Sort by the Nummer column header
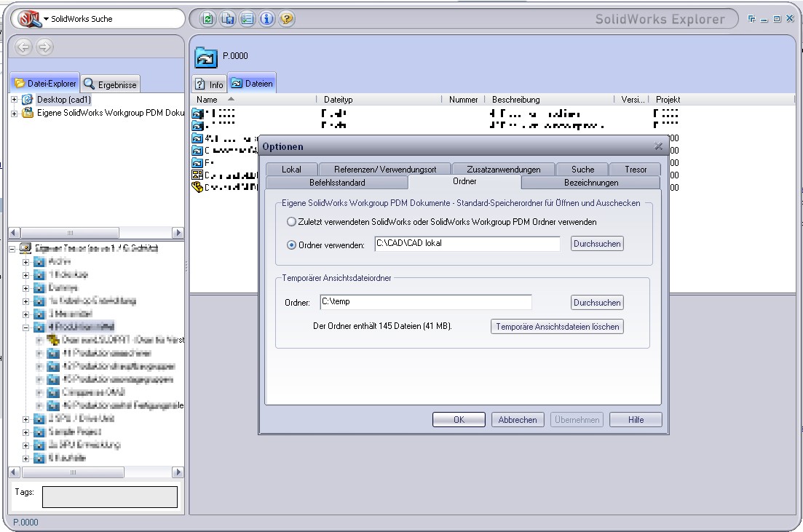 click(464, 100)
